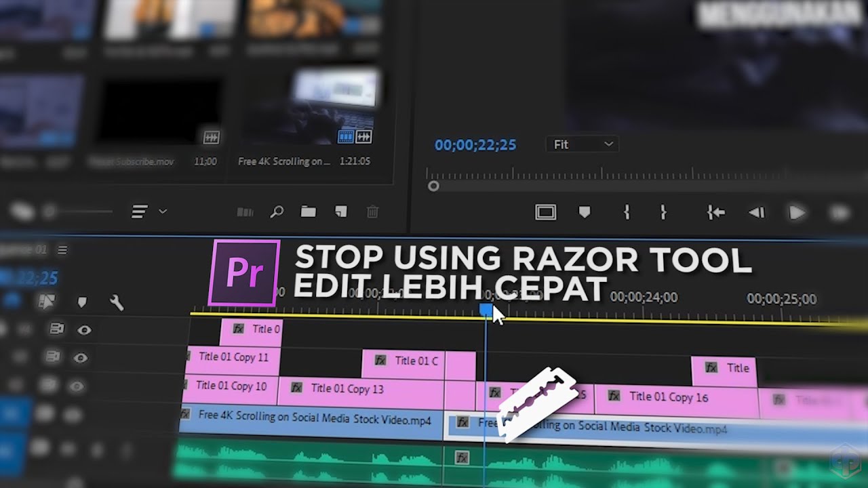Click the 11;00 duration label
This screenshot has width=868, height=488.
coord(205,162)
